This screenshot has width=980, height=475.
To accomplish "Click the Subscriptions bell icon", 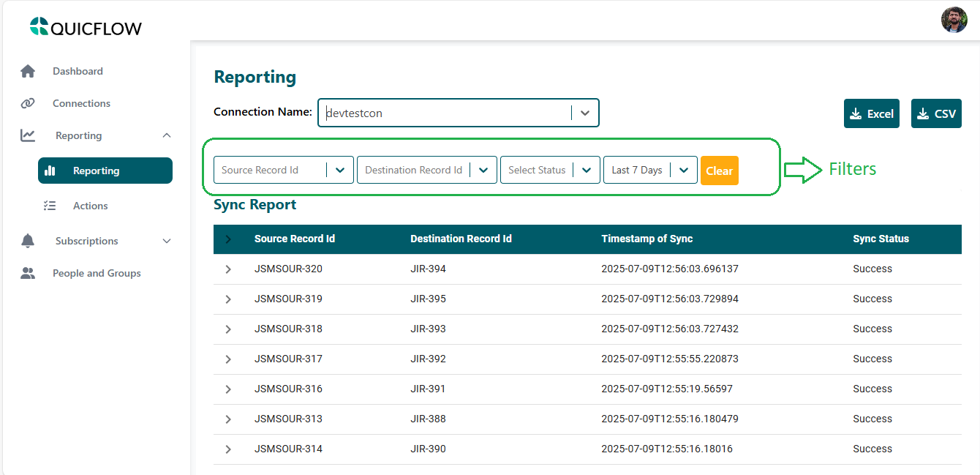I will [28, 241].
